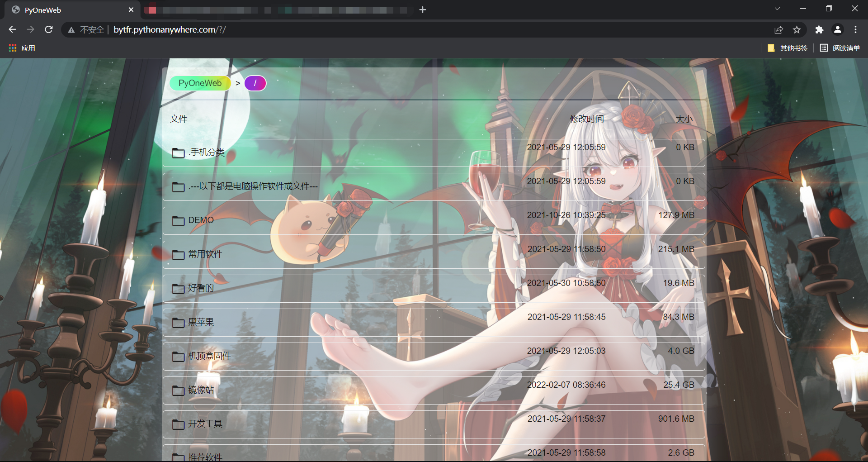
Task: Click the 2021-05-30 10:58:50 modified time
Action: [566, 283]
